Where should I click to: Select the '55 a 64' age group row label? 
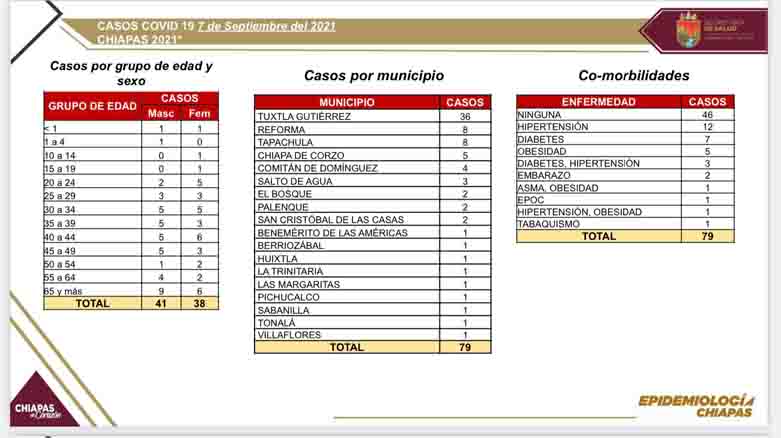click(x=60, y=278)
